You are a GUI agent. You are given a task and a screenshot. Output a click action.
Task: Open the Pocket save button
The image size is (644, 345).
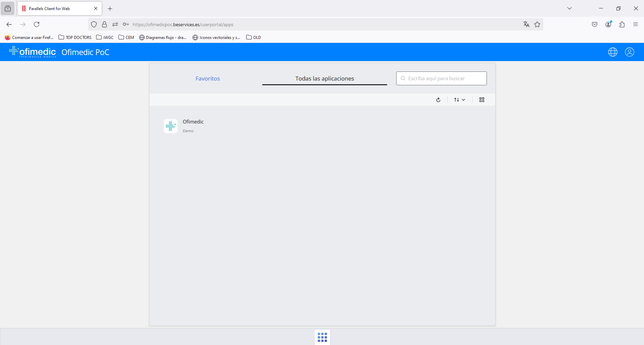(x=595, y=24)
